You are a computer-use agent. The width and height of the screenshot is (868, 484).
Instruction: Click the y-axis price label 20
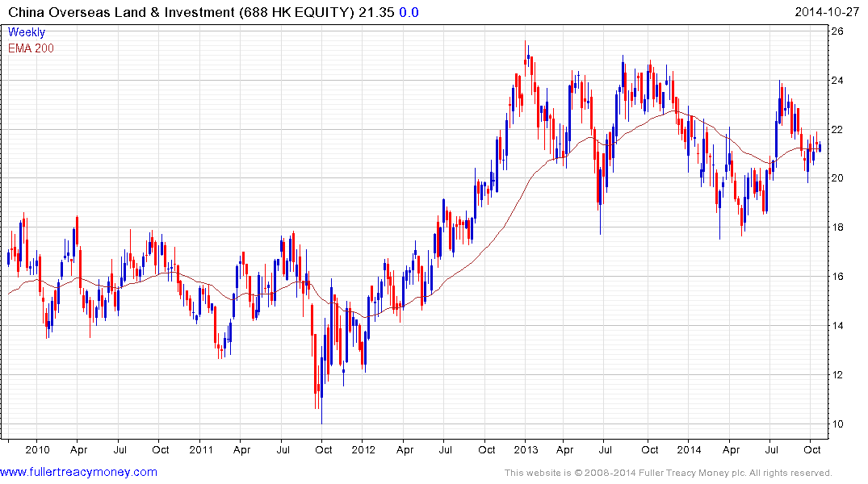click(837, 178)
